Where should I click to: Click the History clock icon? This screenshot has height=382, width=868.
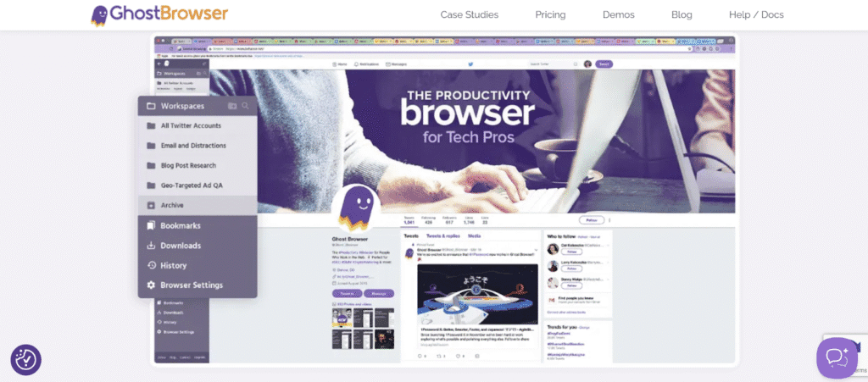click(151, 265)
